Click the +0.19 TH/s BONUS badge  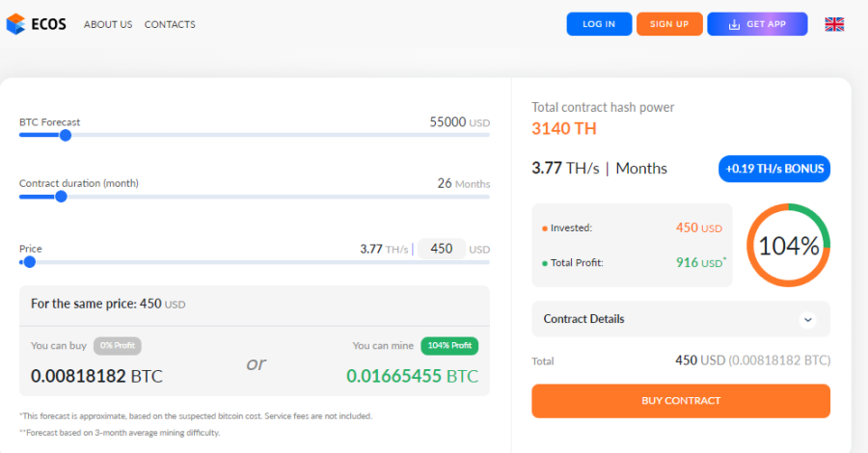tap(774, 169)
